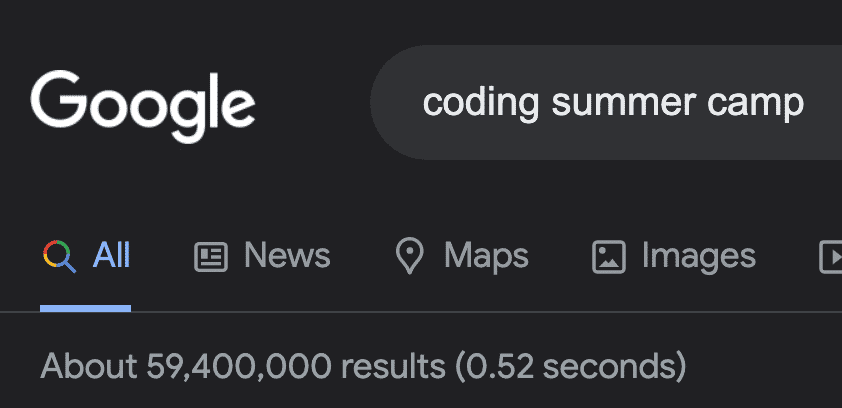The image size is (842, 408).
Task: Place cursor on the word coding in search box
Action: click(x=481, y=102)
